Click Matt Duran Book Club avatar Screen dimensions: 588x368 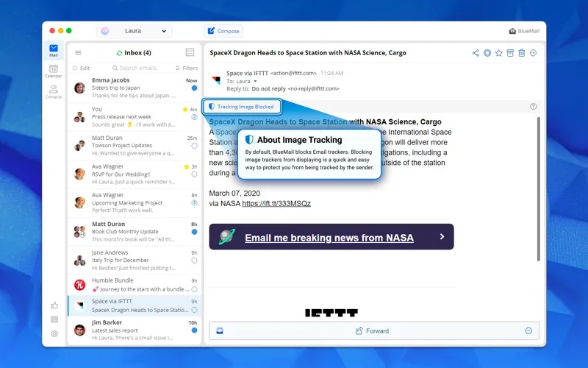point(79,231)
